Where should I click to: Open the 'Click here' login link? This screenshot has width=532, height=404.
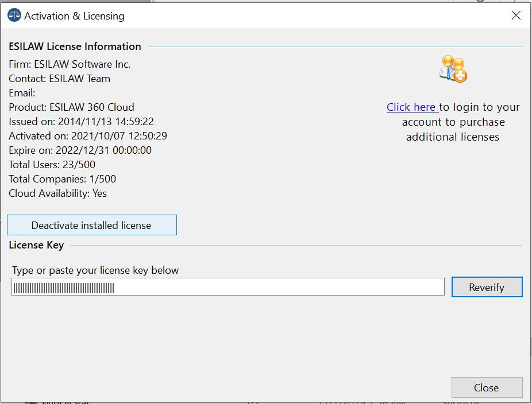[x=413, y=107]
